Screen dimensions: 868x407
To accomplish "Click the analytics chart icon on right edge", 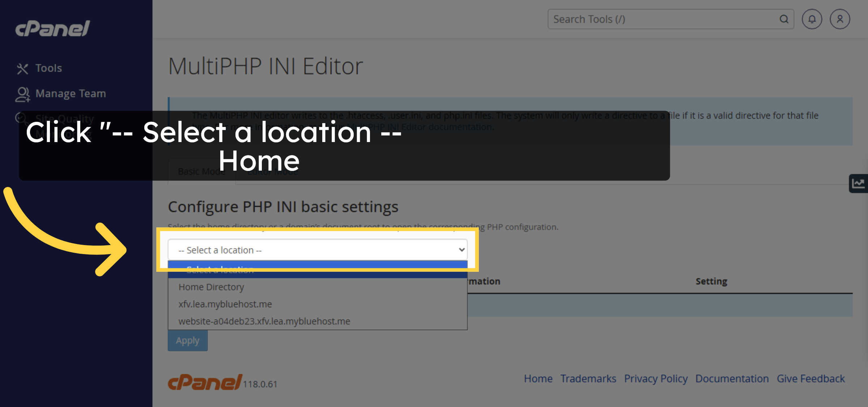I will tap(859, 183).
